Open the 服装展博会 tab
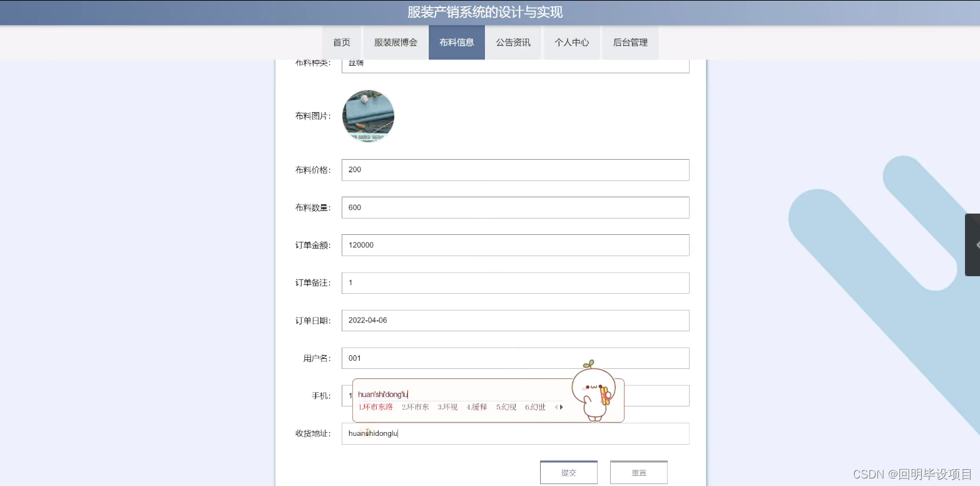 [395, 43]
